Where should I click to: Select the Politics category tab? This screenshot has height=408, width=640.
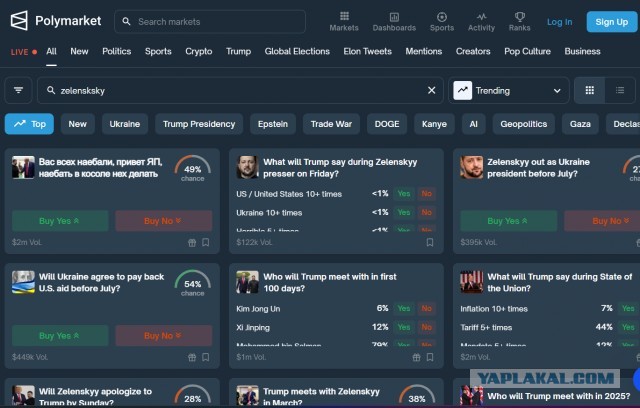[x=117, y=51]
